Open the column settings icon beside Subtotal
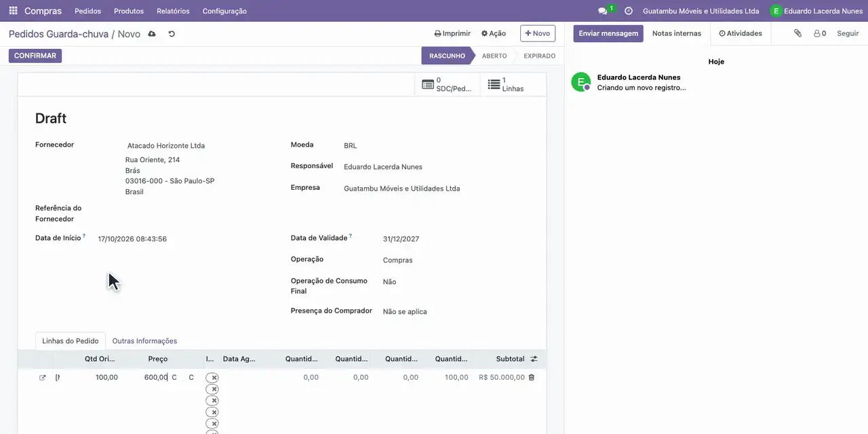 tap(534, 359)
